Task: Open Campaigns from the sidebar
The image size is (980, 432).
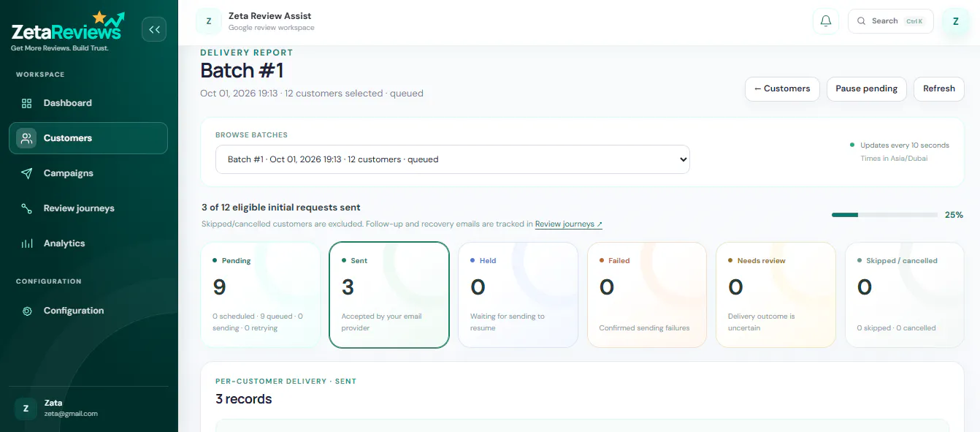Action: click(x=88, y=173)
